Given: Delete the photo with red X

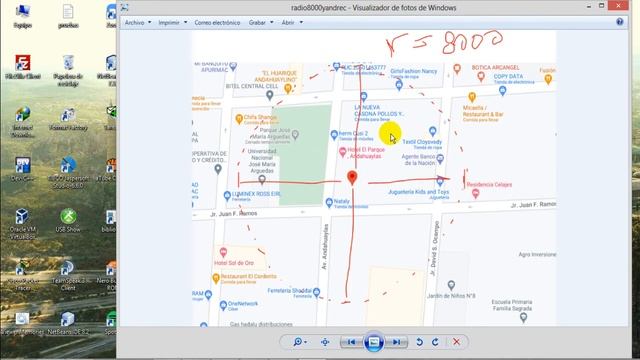Looking at the screenshot, I should [456, 342].
